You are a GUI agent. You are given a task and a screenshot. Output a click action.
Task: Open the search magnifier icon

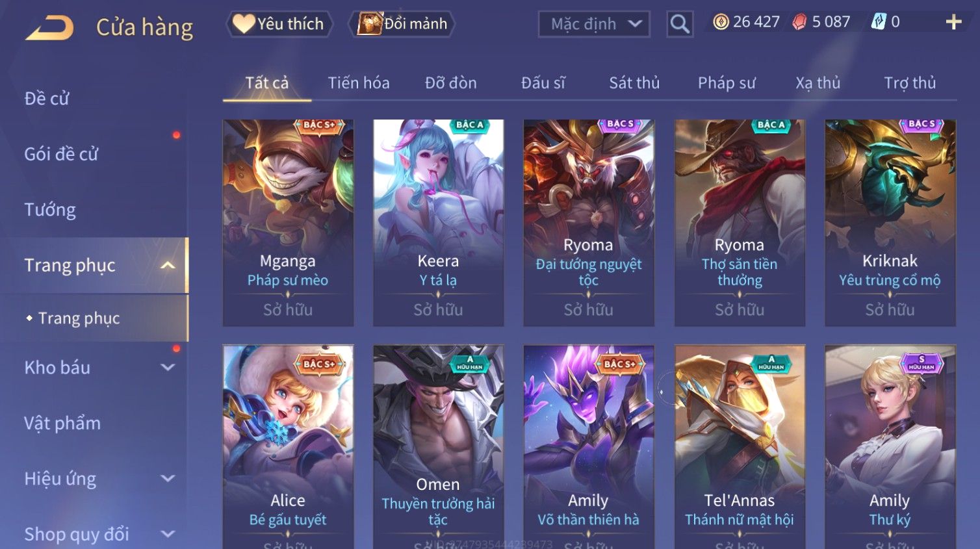click(x=680, y=24)
